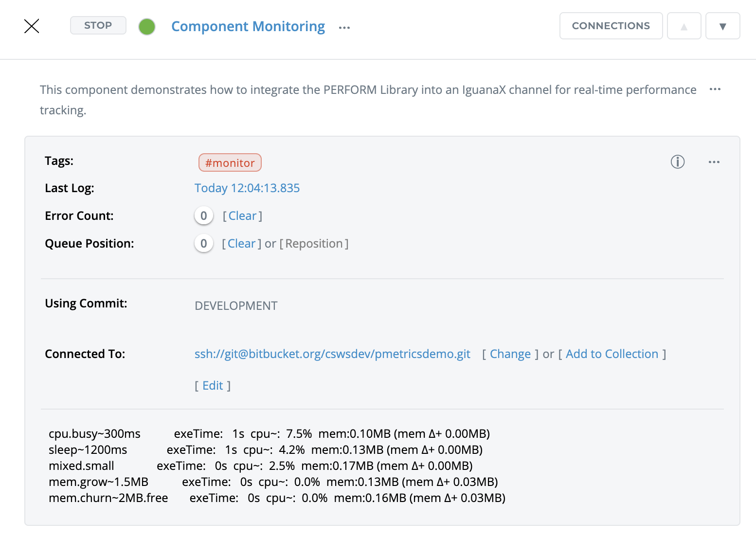Clear the error count
The height and width of the screenshot is (538, 756).
pyautogui.click(x=242, y=216)
